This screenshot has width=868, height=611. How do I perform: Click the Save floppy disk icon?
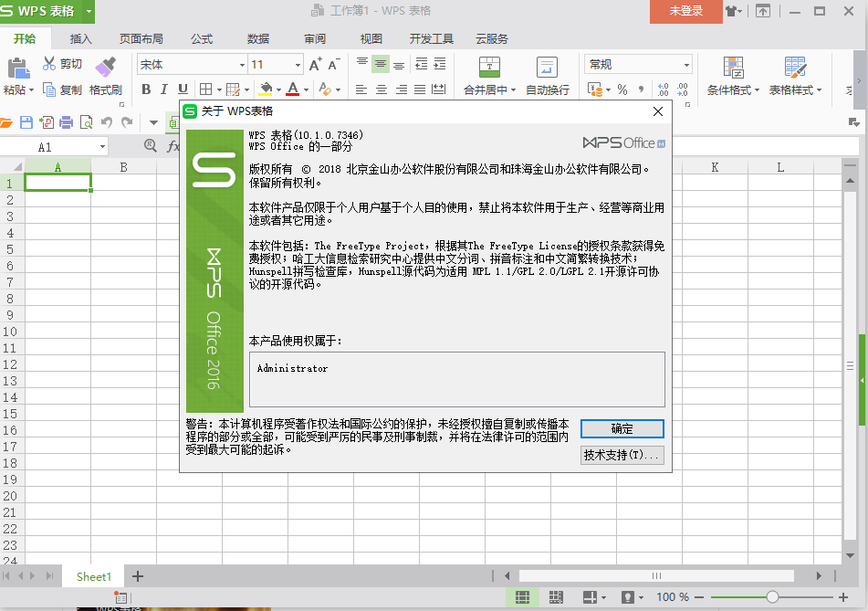pos(26,122)
